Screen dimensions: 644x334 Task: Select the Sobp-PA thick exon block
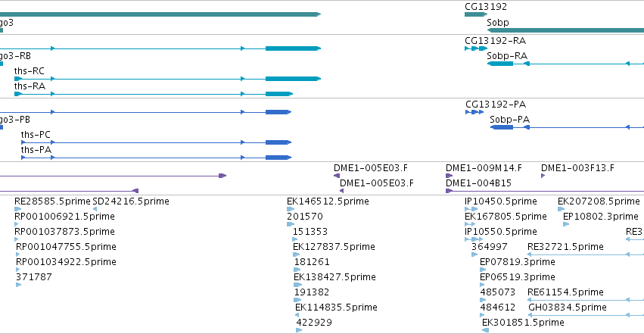coord(502,127)
